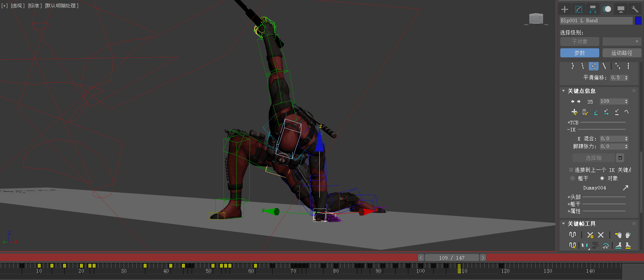
Task: Click the Set Sliding Key icon
Action: [606, 112]
